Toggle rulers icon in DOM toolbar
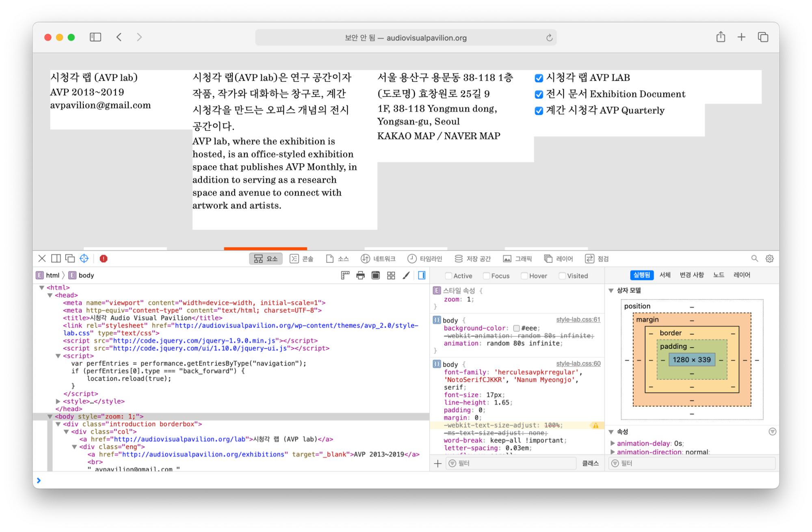This screenshot has width=812, height=532. coord(345,276)
